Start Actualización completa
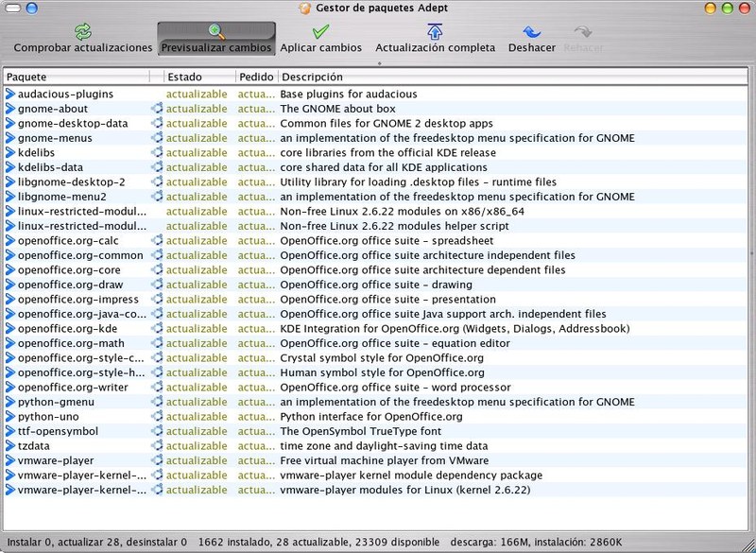The width and height of the screenshot is (756, 553). coord(435,39)
